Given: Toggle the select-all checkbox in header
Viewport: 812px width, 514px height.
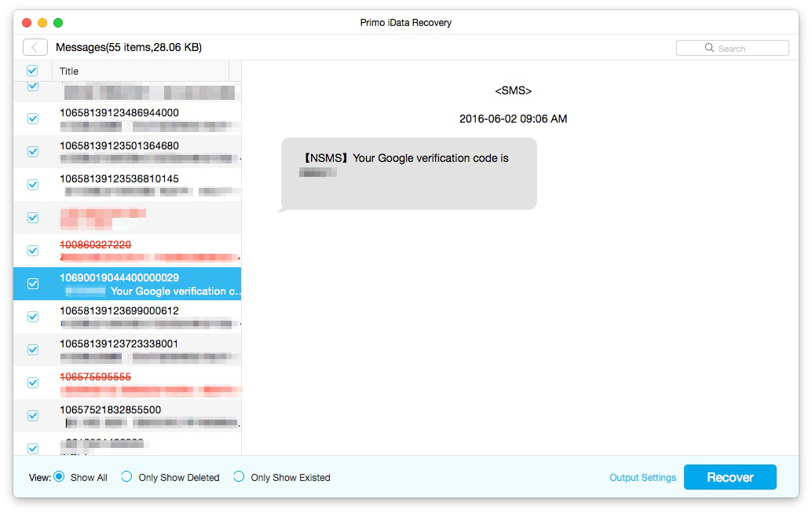Looking at the screenshot, I should coord(32,71).
